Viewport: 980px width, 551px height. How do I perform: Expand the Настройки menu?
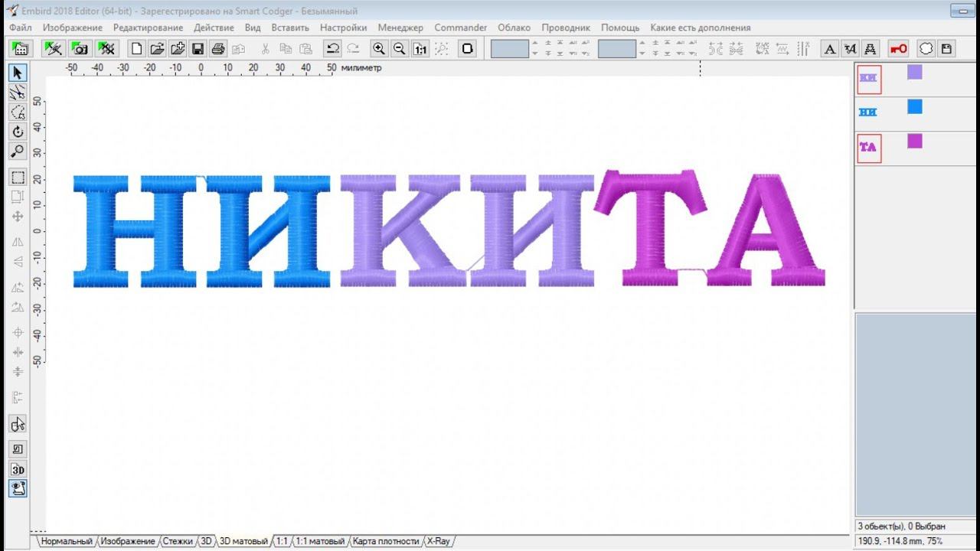tap(343, 28)
